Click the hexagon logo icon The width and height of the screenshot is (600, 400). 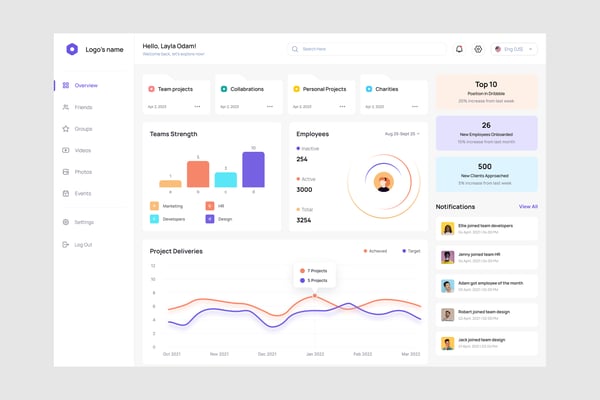tap(72, 49)
